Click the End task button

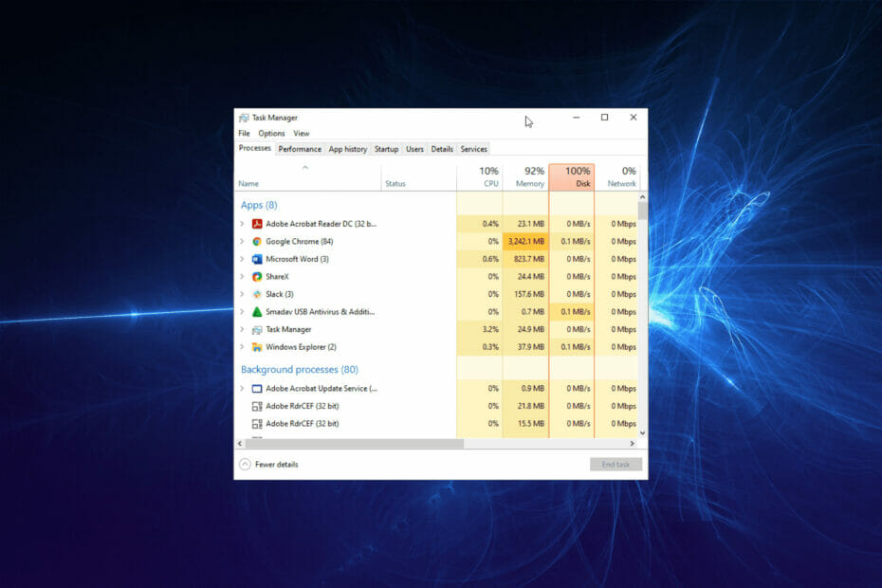click(616, 464)
